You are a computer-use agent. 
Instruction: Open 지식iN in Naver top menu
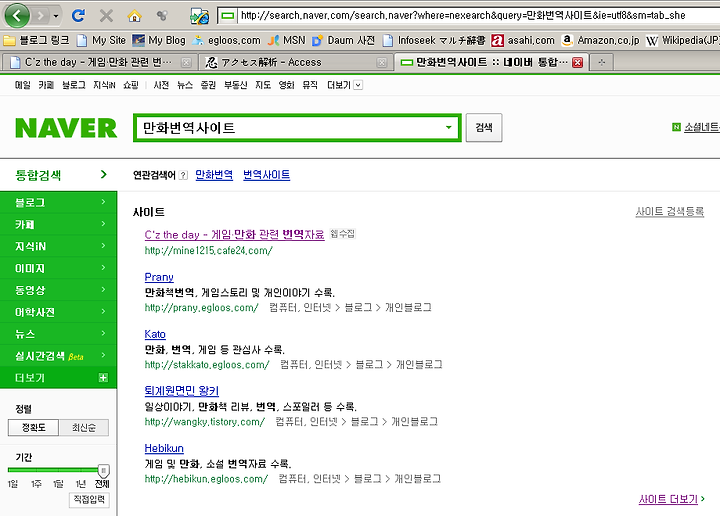click(104, 85)
